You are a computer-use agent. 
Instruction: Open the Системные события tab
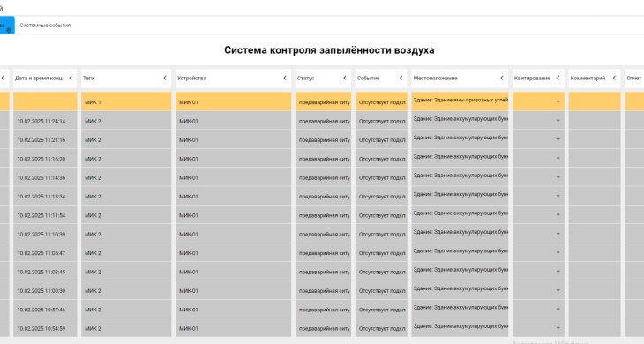click(45, 26)
